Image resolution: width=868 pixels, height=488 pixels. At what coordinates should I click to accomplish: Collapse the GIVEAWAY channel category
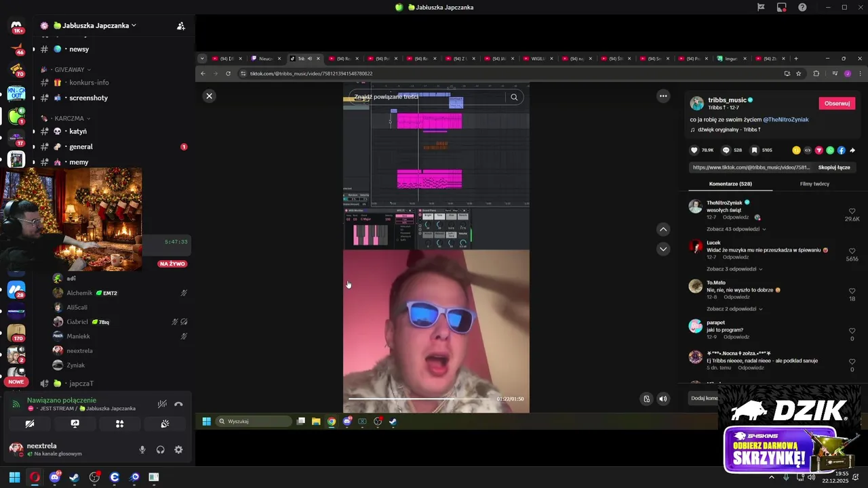(73, 69)
